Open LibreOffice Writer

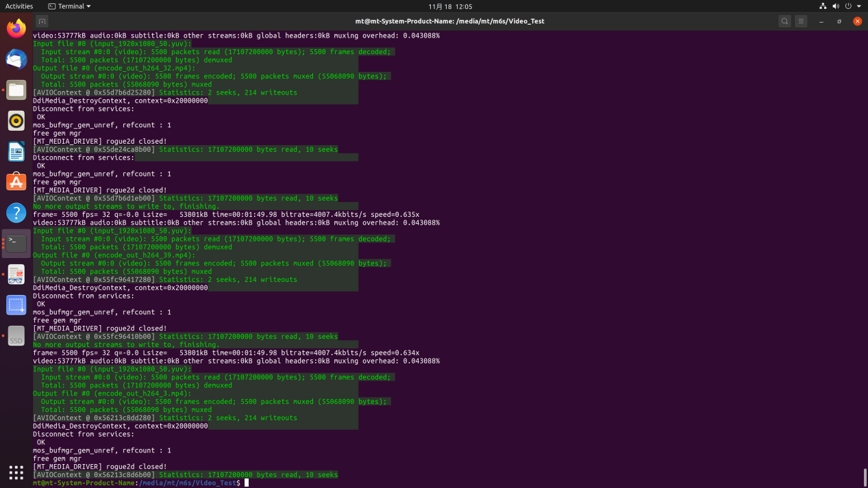[x=16, y=151]
